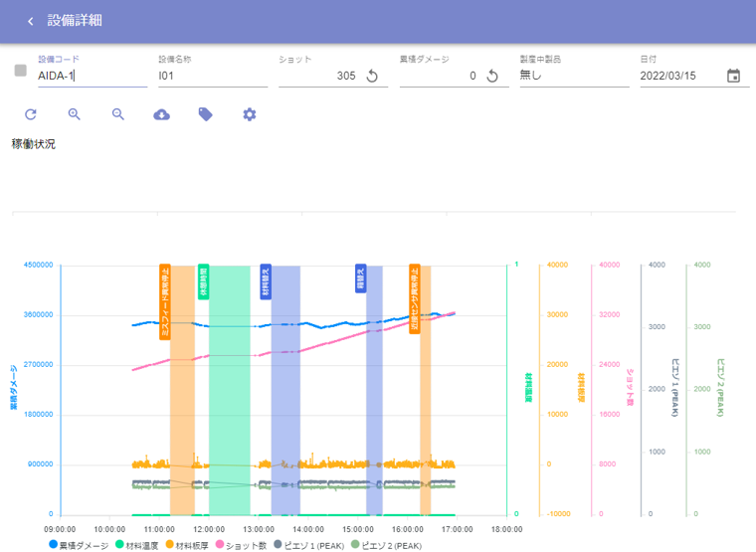Viewport: 756px width, 552px height.
Task: Click the green 休憩時間 timeline marker
Action: (203, 281)
